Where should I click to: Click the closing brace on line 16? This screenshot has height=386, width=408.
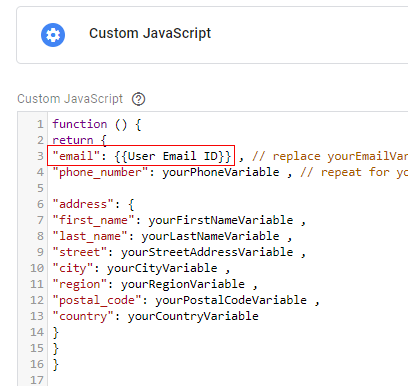click(56, 364)
